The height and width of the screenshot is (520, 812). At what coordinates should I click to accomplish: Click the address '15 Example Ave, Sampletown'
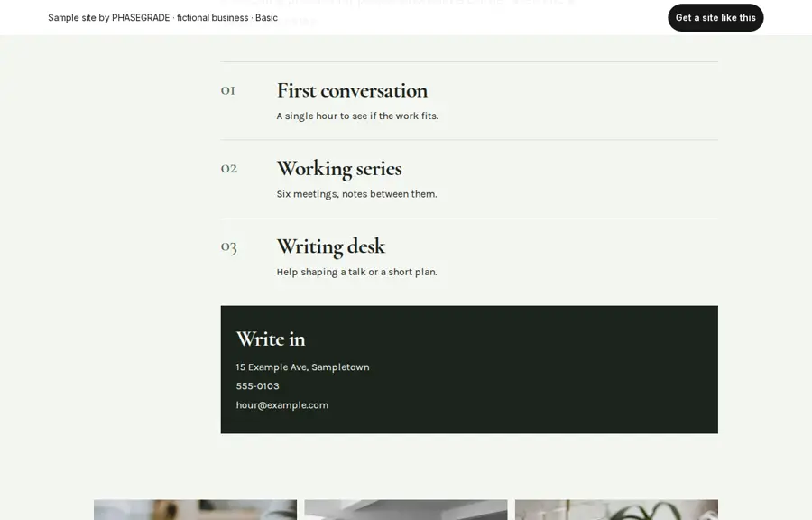tap(303, 367)
